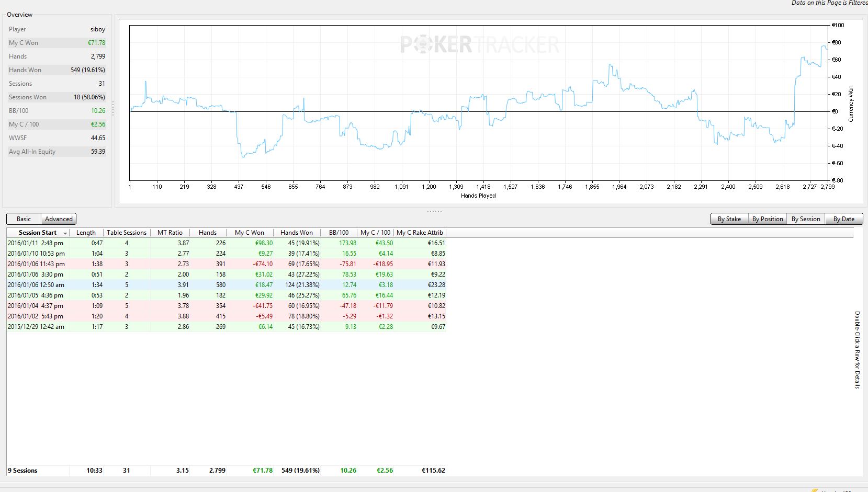Group results By Position
Screen dimensions: 868x492
tap(767, 219)
